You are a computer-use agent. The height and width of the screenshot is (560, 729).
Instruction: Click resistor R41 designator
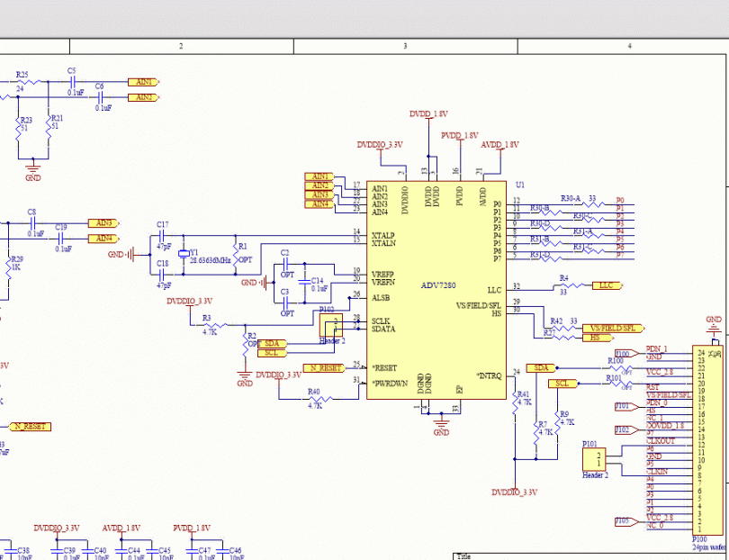(524, 394)
